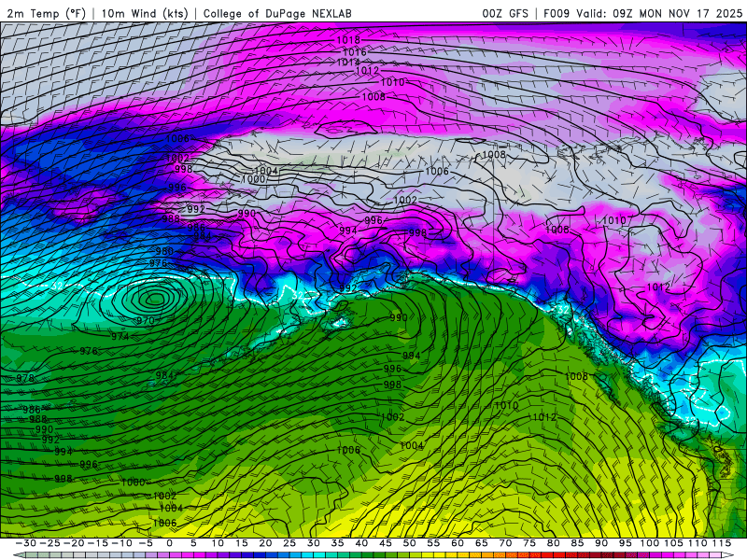Click the 35 value on the color scale
The image size is (747, 560).
337,543
